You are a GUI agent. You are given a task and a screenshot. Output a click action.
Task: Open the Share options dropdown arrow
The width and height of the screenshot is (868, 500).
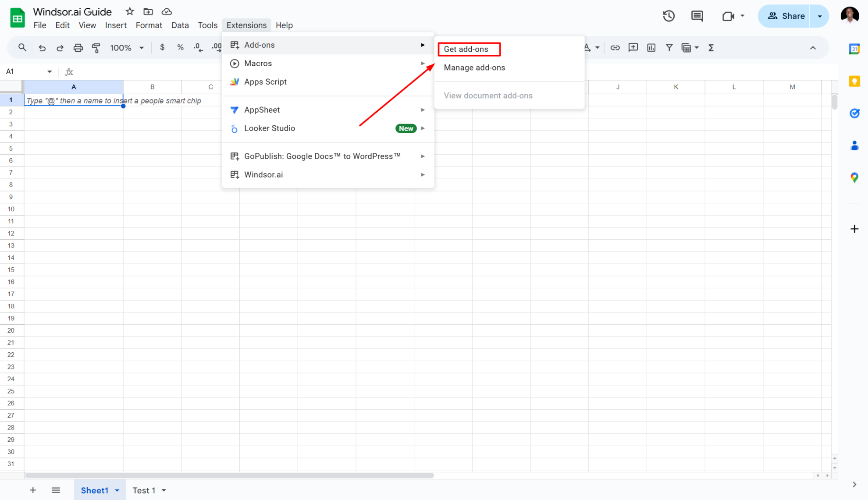tap(820, 16)
